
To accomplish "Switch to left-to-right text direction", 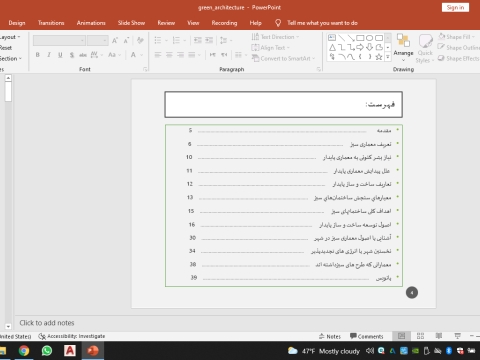I will point(213,55).
